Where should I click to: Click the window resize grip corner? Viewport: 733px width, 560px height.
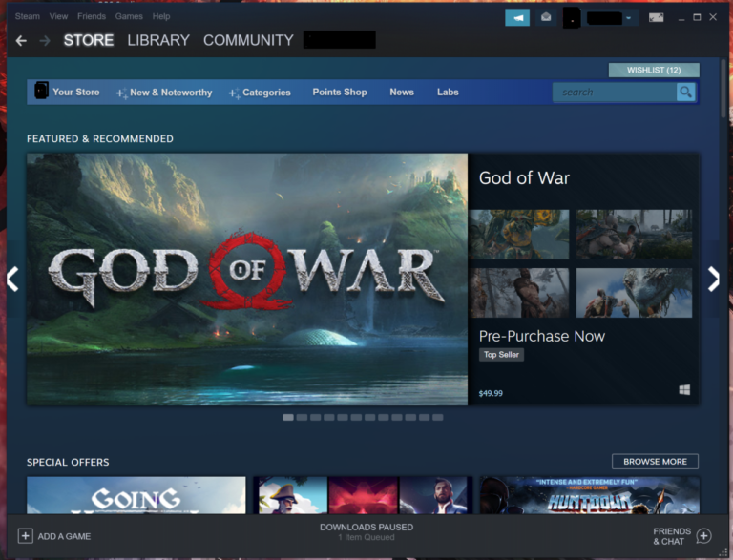(x=723, y=552)
